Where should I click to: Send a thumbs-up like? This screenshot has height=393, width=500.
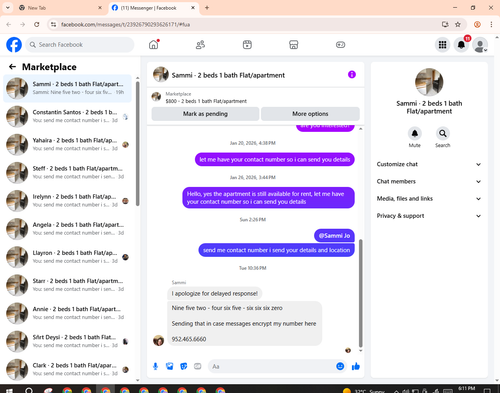tap(356, 366)
